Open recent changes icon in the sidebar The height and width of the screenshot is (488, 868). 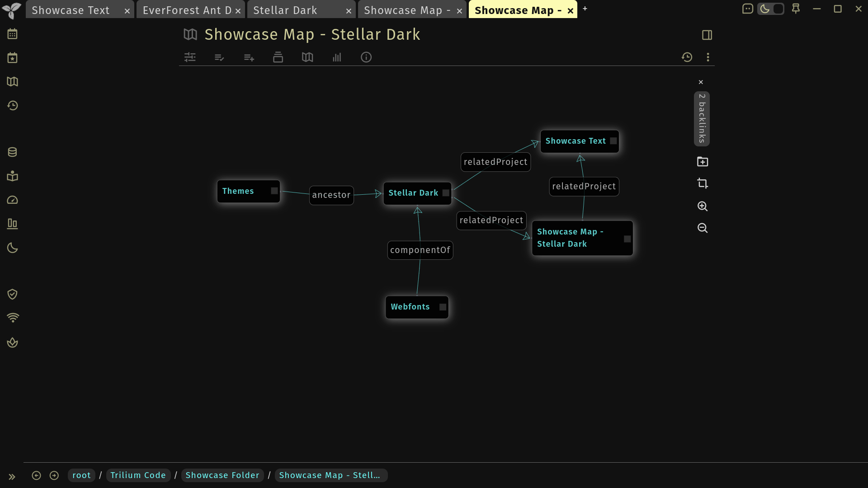coord(12,106)
